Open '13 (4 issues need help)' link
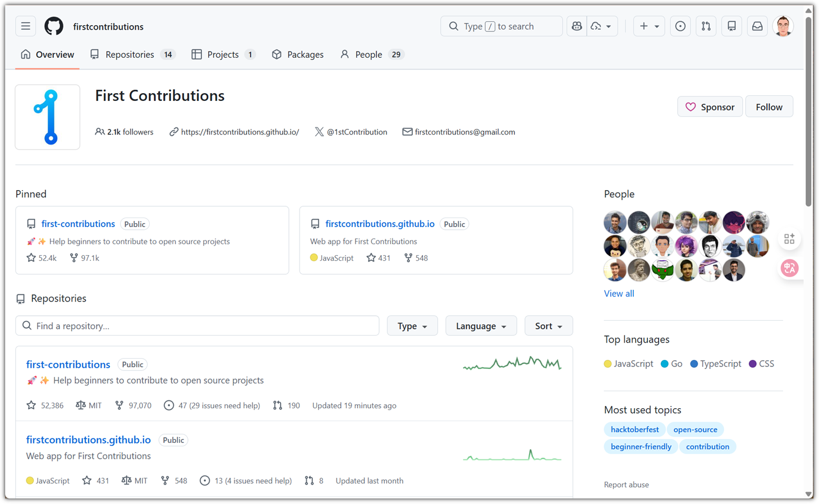 [246, 480]
